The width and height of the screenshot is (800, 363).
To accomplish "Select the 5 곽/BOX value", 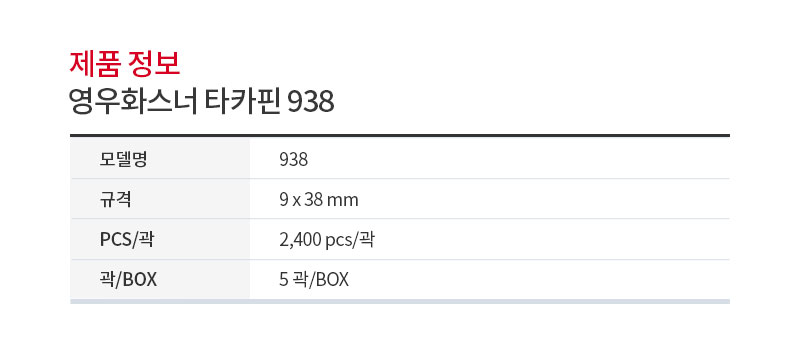I will click(314, 280).
